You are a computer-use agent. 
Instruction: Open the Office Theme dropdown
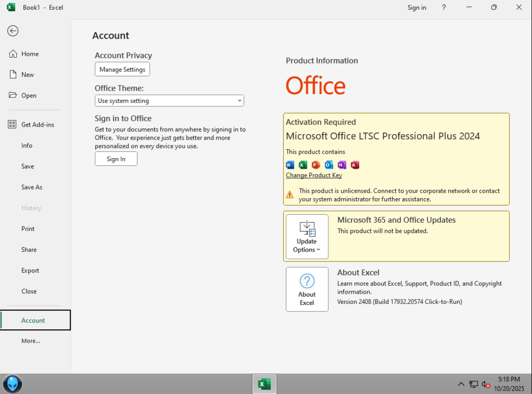coord(169,101)
